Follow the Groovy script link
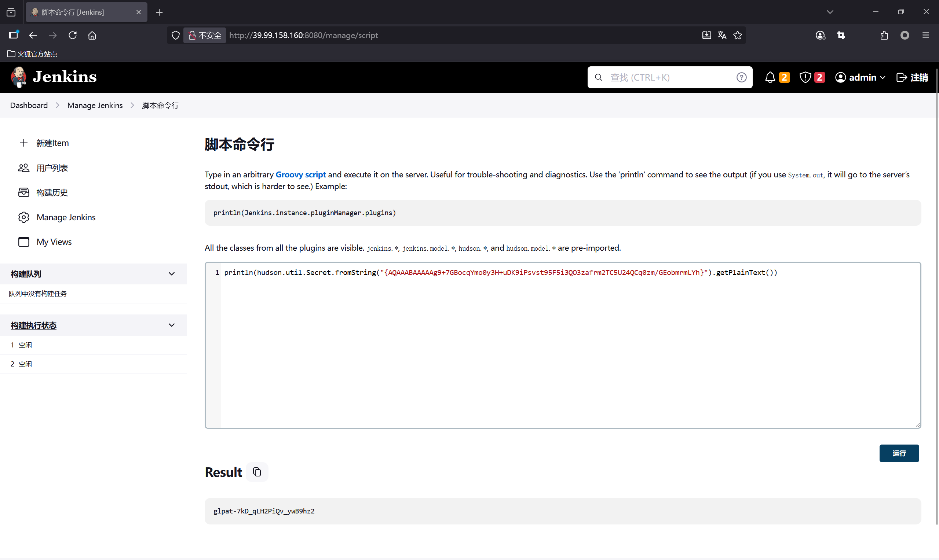Viewport: 939px width, 560px height. pos(300,174)
